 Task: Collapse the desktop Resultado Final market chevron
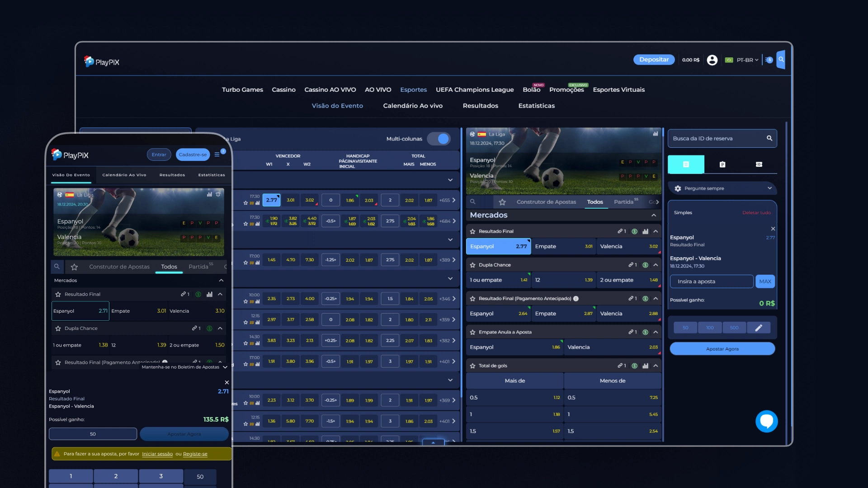tap(656, 231)
